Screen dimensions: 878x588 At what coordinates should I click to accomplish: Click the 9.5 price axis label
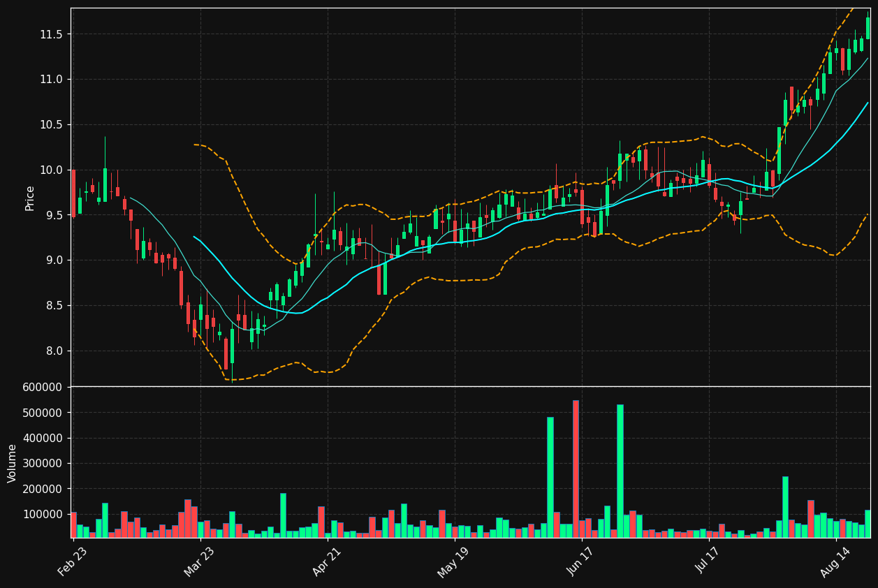click(x=53, y=215)
